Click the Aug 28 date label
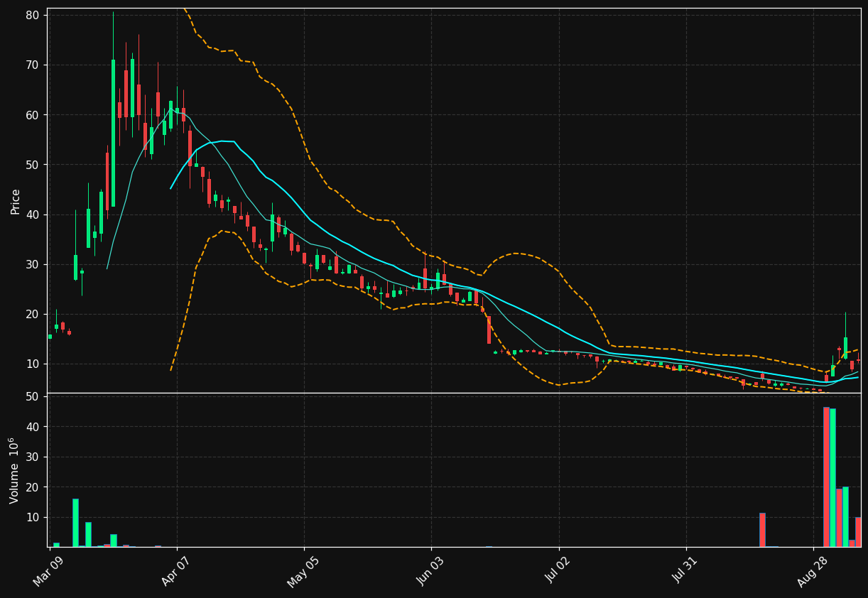Image resolution: width=868 pixels, height=598 pixels. pos(813,571)
